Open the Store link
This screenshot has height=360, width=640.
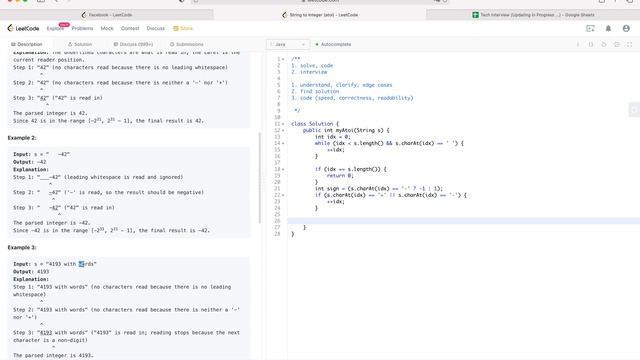click(x=183, y=28)
